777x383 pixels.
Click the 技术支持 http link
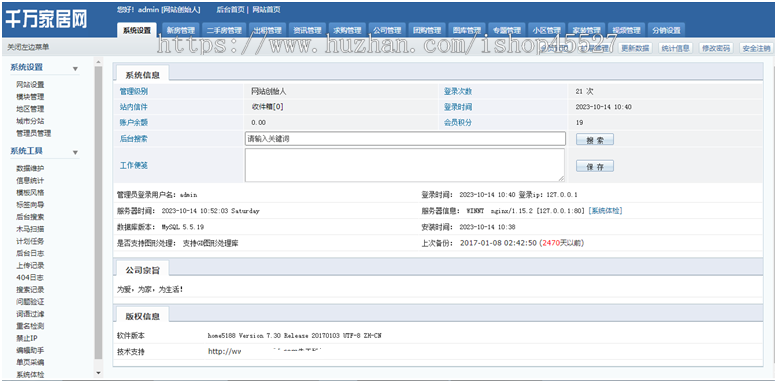[x=266, y=352]
